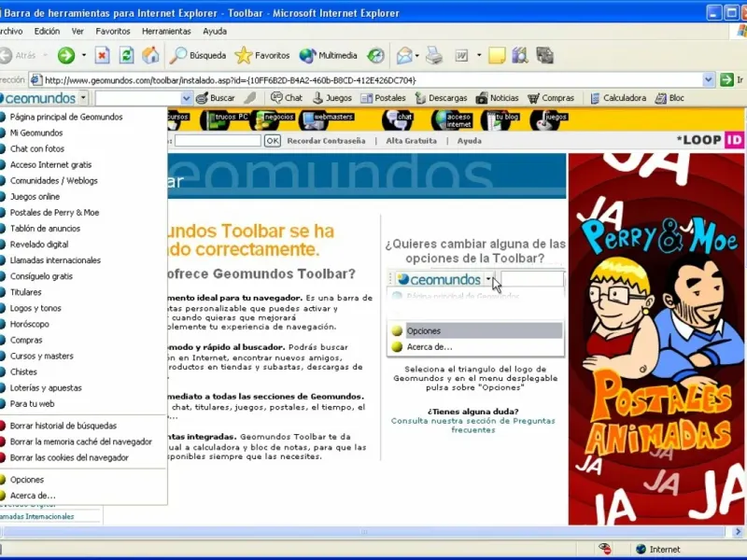Print page with the printer icon
The height and width of the screenshot is (560, 747).
[x=434, y=56]
